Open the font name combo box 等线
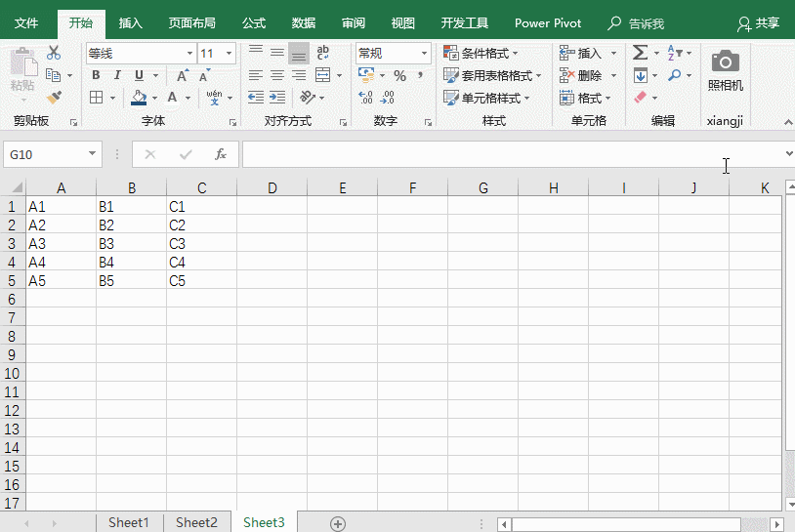 click(141, 53)
